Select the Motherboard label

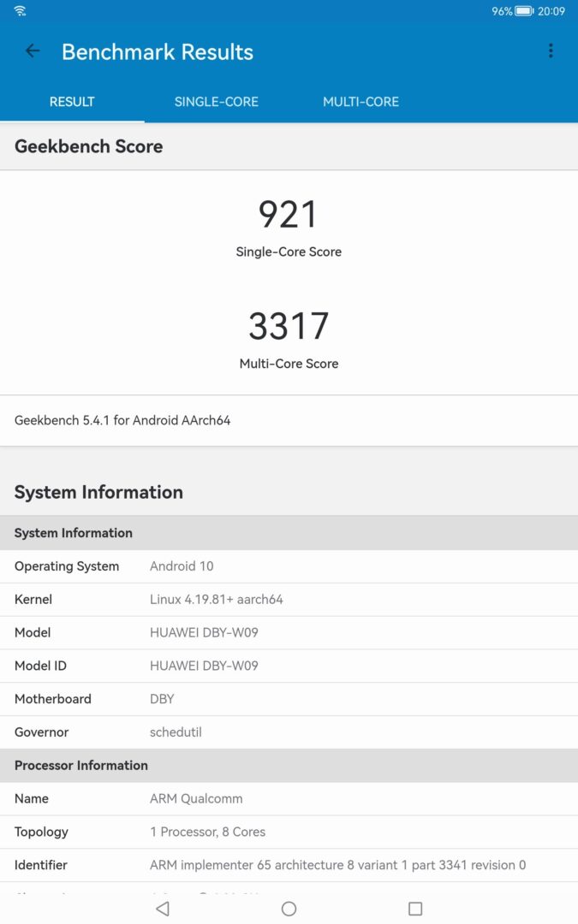click(52, 699)
